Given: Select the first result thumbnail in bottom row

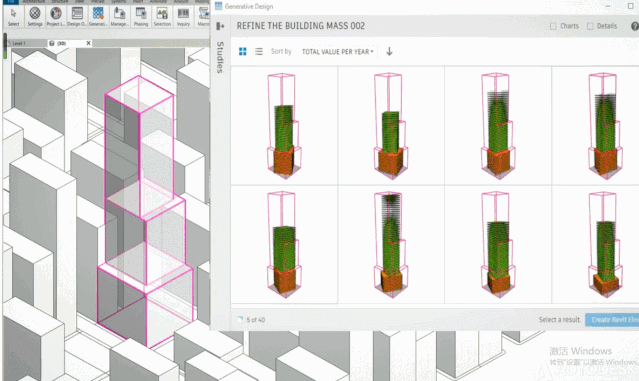Looking at the screenshot, I should (x=284, y=244).
